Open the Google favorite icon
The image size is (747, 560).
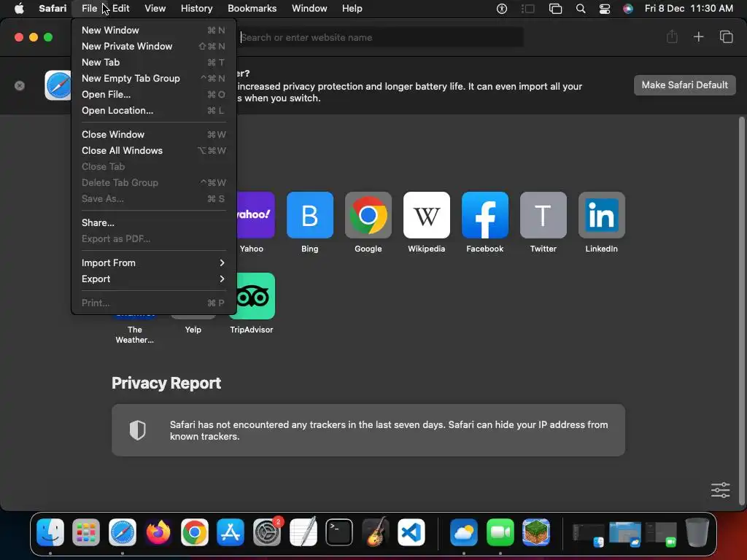[x=368, y=215]
